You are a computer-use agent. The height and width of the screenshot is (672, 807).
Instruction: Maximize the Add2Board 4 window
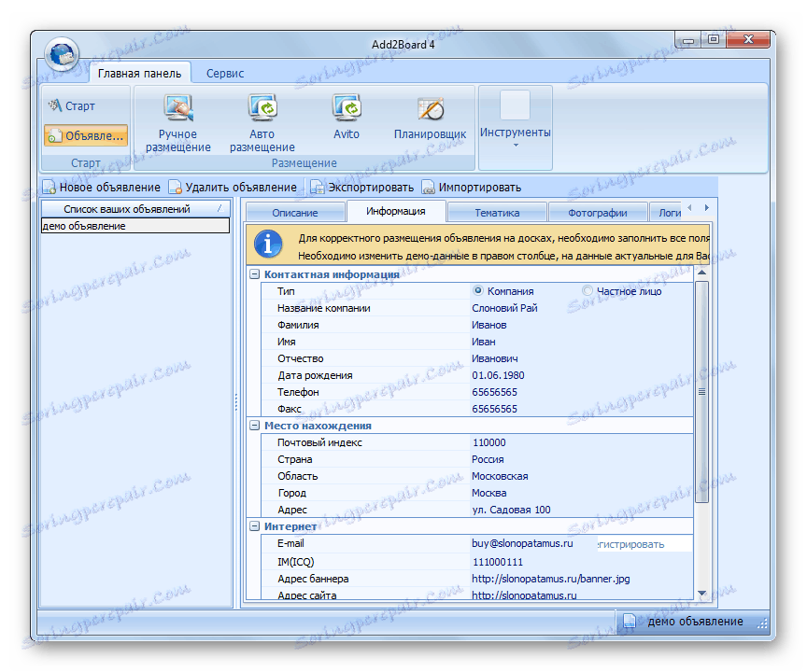click(x=714, y=39)
